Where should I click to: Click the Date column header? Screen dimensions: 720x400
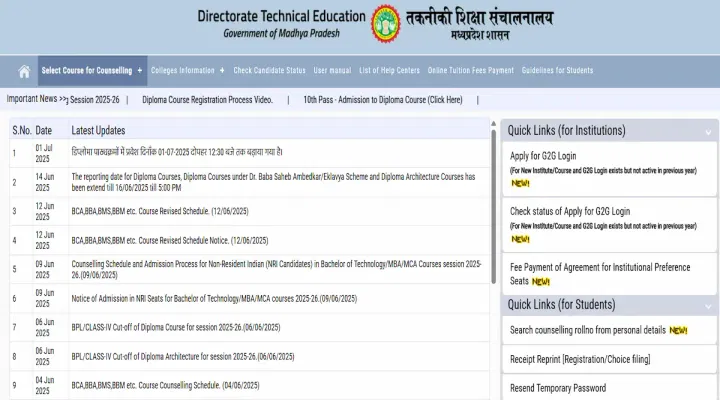(44, 130)
